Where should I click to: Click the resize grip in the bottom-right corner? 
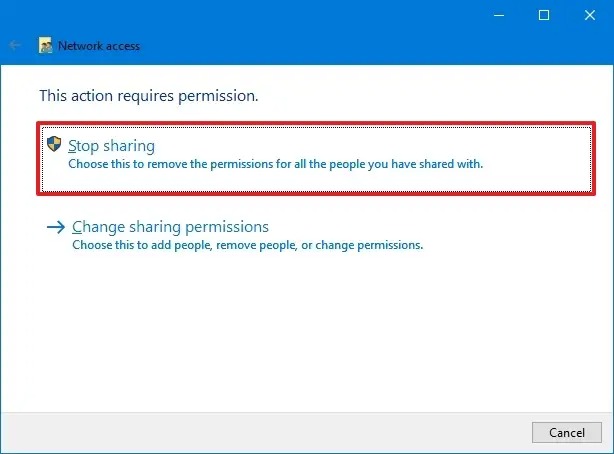point(608,448)
